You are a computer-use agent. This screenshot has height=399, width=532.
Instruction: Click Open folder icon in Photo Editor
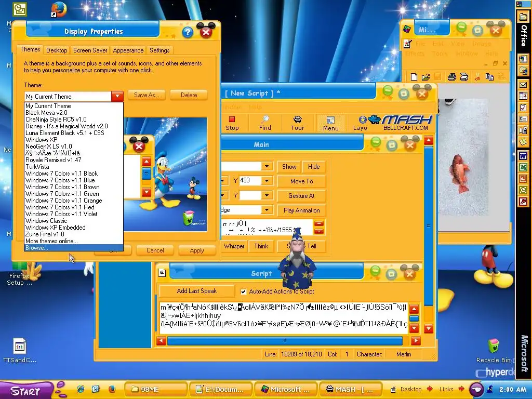tap(426, 77)
